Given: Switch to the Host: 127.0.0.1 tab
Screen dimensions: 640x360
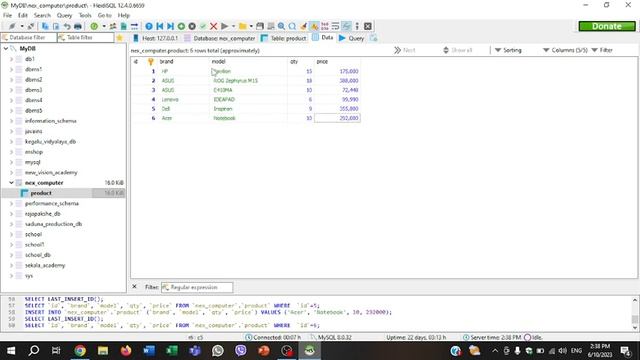Looking at the screenshot, I should (x=156, y=38).
